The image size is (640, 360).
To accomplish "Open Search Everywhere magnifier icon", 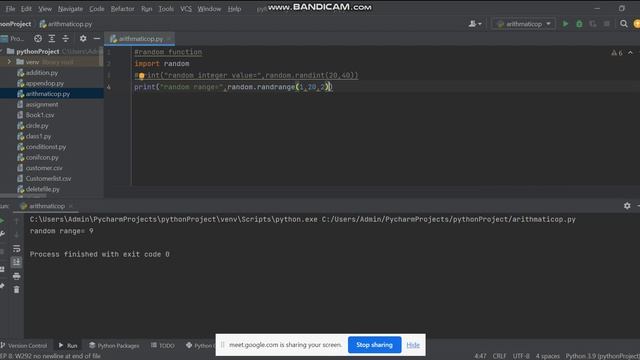I will point(624,24).
